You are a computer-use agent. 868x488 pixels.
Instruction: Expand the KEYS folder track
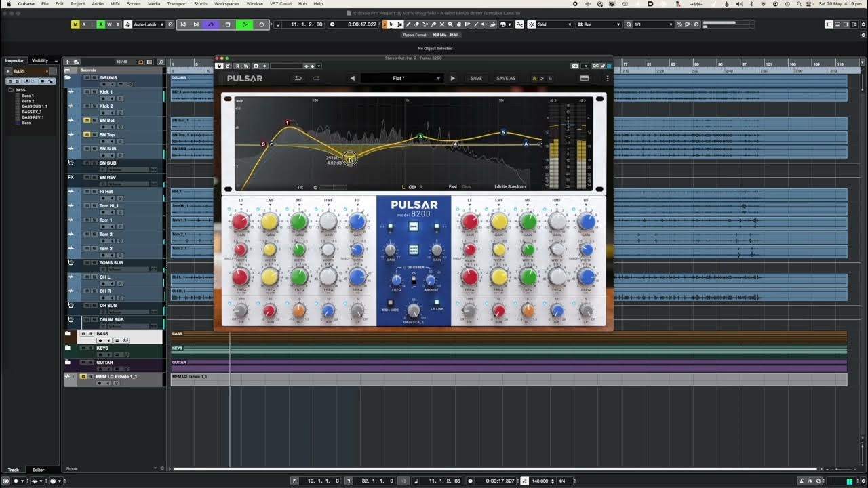[x=68, y=348]
